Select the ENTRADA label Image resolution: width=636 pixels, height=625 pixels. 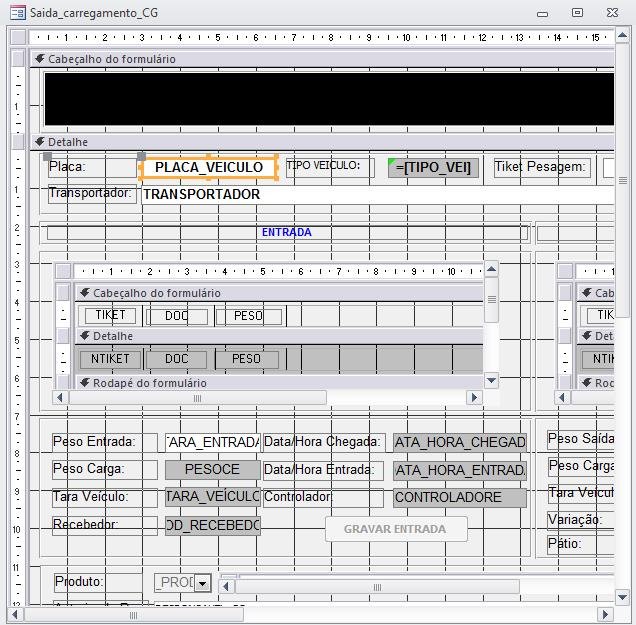[x=286, y=232]
